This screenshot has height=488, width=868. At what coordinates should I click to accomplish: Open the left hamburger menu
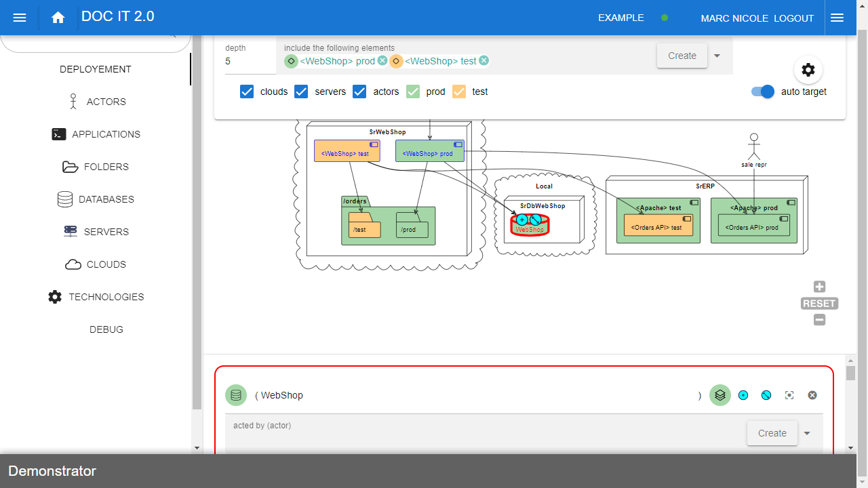(x=20, y=18)
